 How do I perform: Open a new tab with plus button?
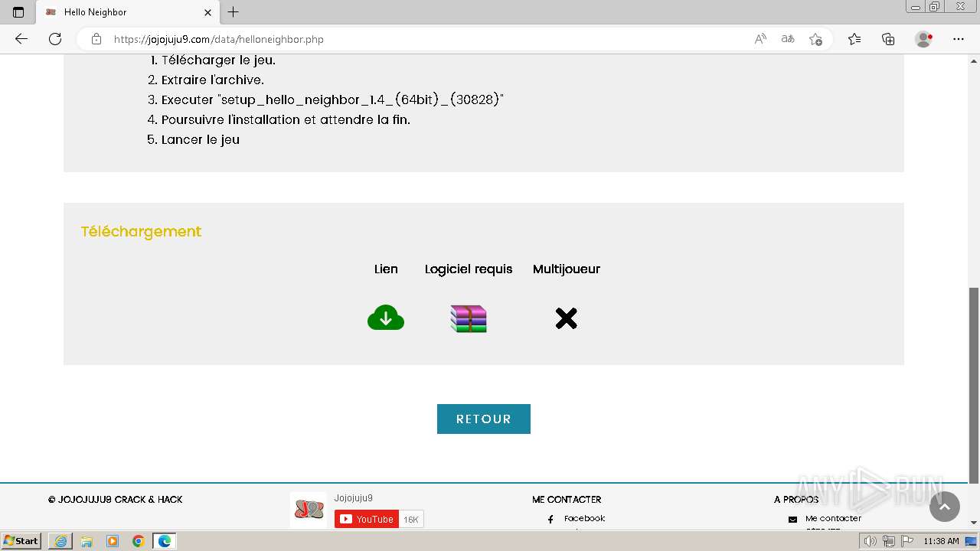coord(234,12)
